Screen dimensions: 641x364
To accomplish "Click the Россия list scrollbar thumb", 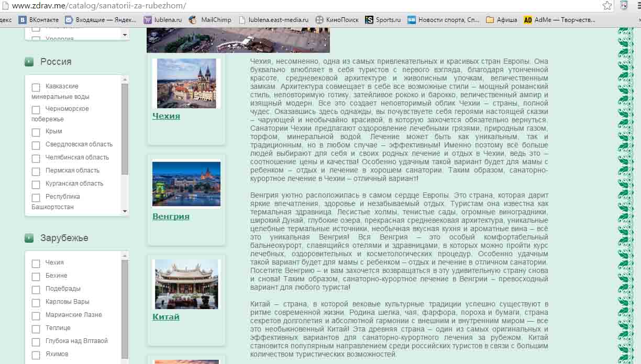I will (125, 129).
